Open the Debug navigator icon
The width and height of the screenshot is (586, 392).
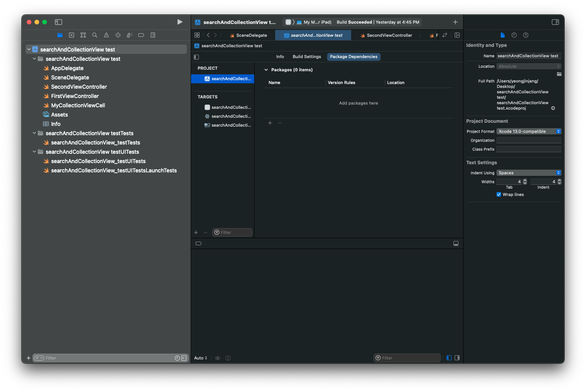pos(129,35)
